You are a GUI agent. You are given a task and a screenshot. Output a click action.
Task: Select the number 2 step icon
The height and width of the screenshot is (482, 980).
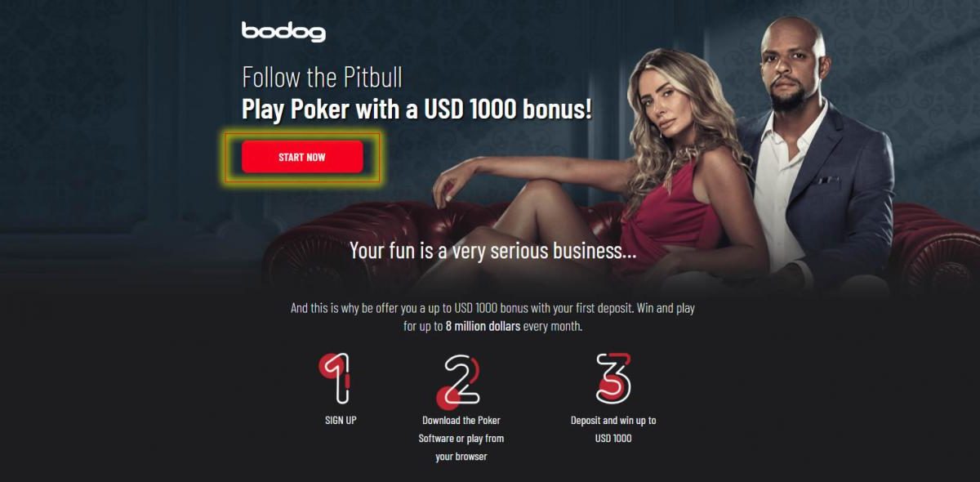click(x=460, y=381)
